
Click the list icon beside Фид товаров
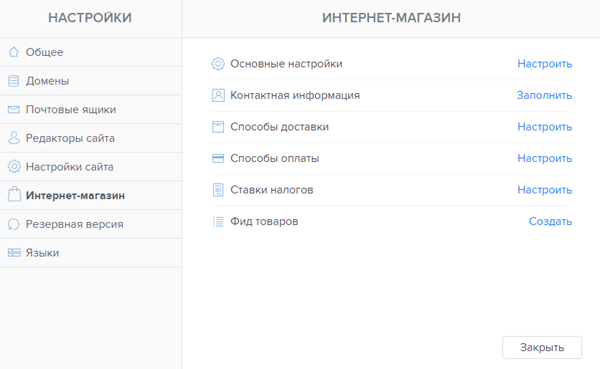pos(218,221)
